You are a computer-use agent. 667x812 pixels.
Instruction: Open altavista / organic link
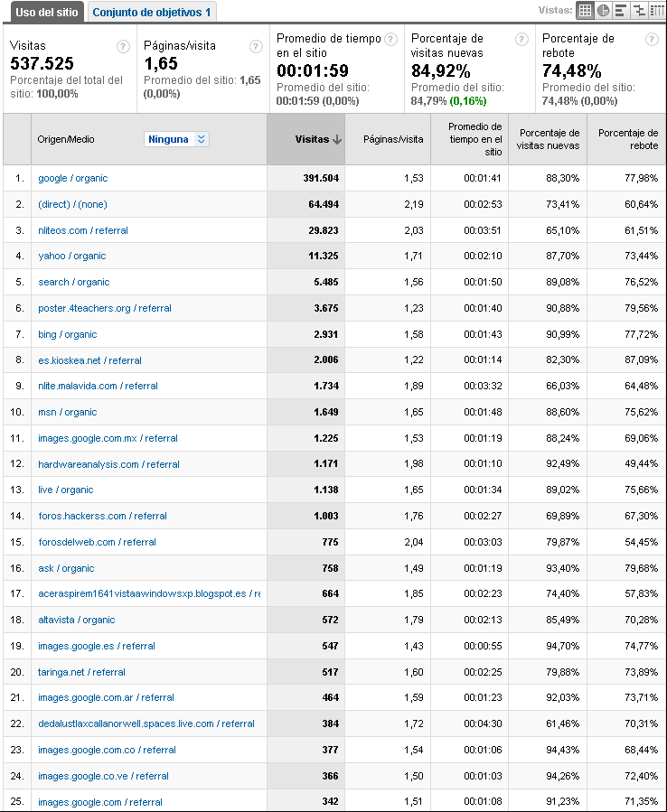tap(76, 620)
